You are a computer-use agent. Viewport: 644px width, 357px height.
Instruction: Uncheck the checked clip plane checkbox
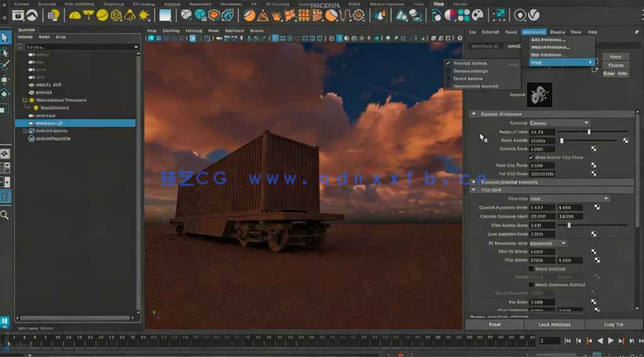(531, 157)
